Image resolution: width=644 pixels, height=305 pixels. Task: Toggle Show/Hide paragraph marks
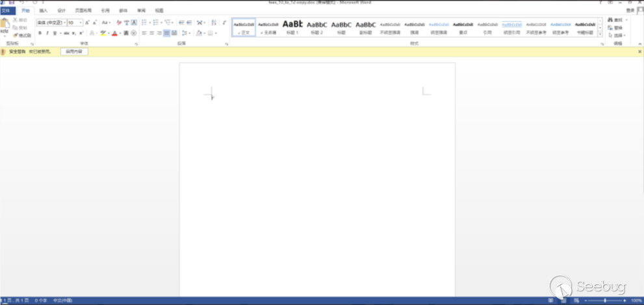[224, 23]
